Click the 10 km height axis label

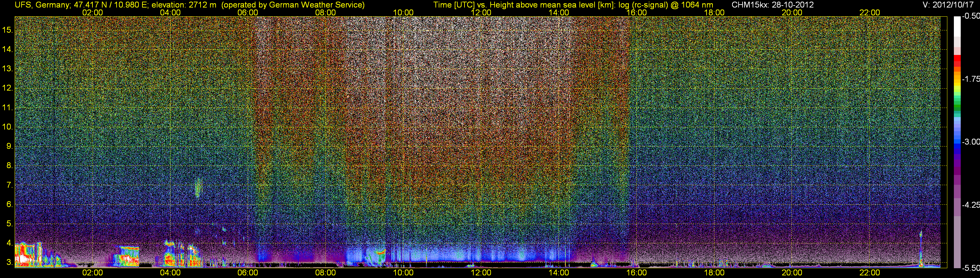(x=8, y=127)
